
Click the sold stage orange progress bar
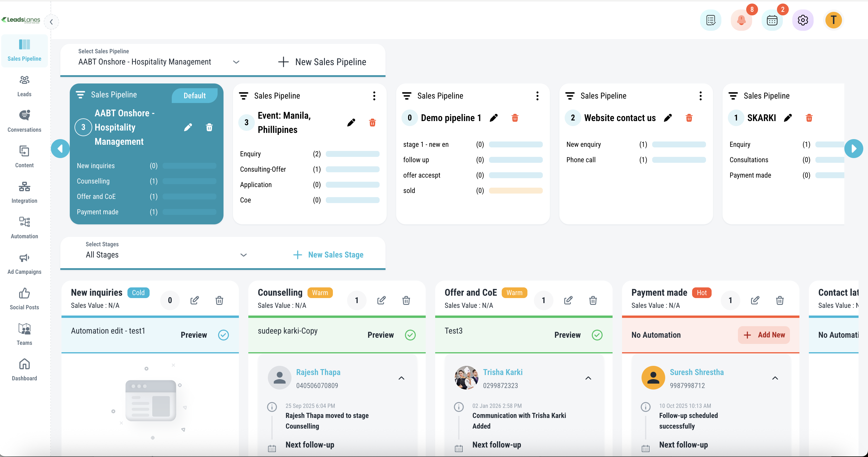click(x=516, y=191)
